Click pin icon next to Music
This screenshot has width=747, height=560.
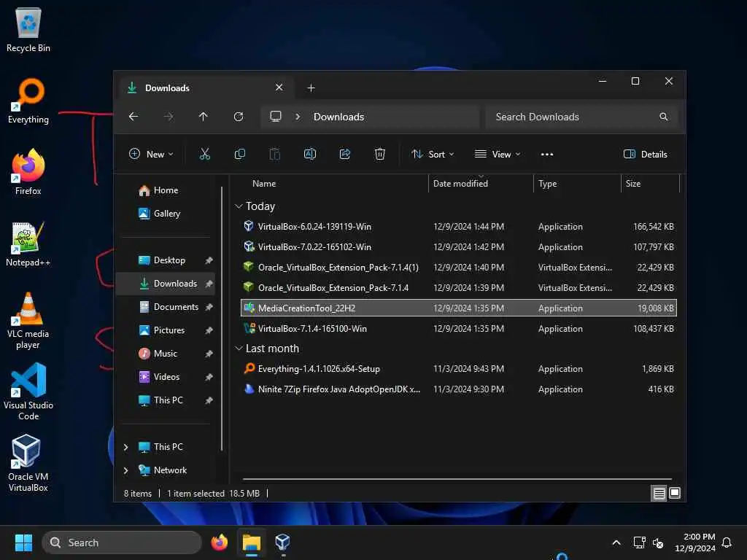tap(209, 354)
